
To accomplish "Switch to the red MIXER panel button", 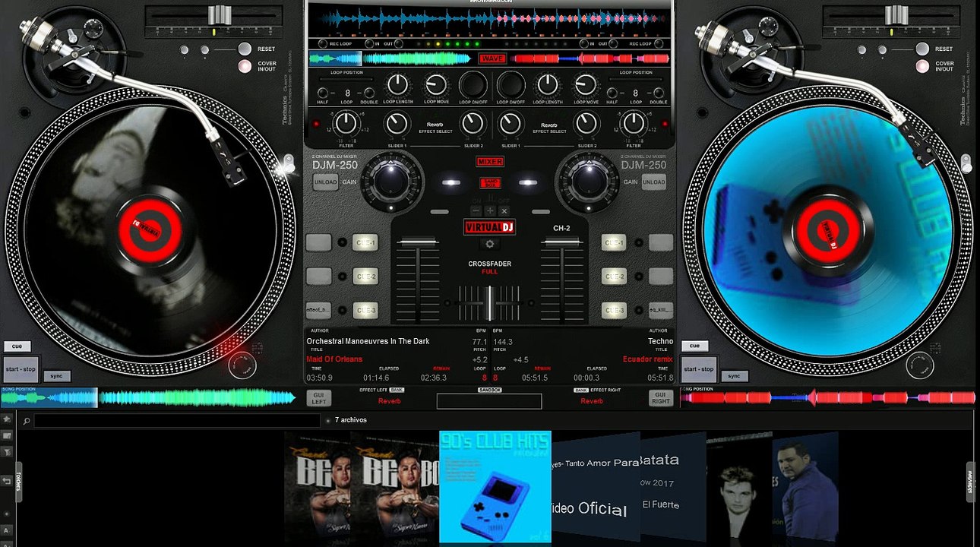I will coord(490,161).
